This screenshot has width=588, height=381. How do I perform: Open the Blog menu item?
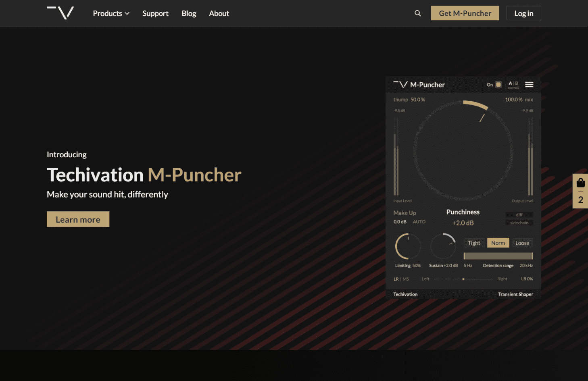pyautogui.click(x=189, y=13)
